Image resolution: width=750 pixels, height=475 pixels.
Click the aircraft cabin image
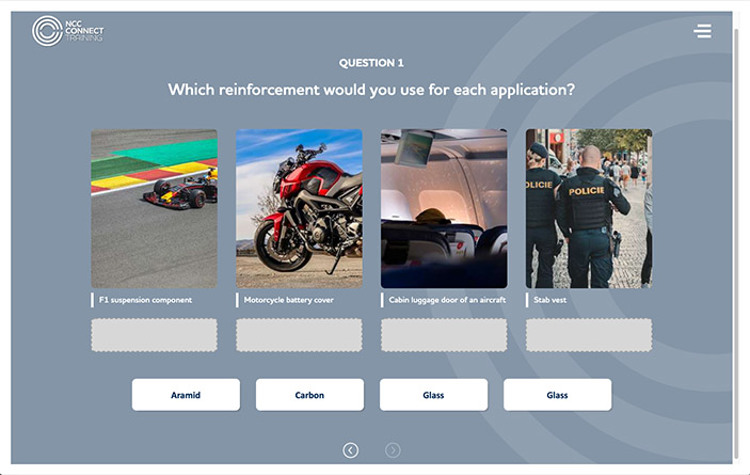[444, 209]
